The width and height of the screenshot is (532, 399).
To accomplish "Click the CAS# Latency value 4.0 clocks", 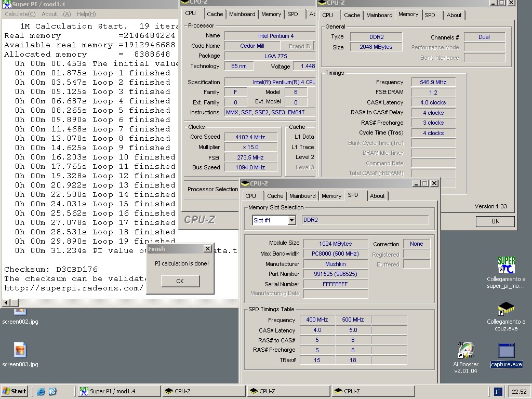I will tap(433, 102).
